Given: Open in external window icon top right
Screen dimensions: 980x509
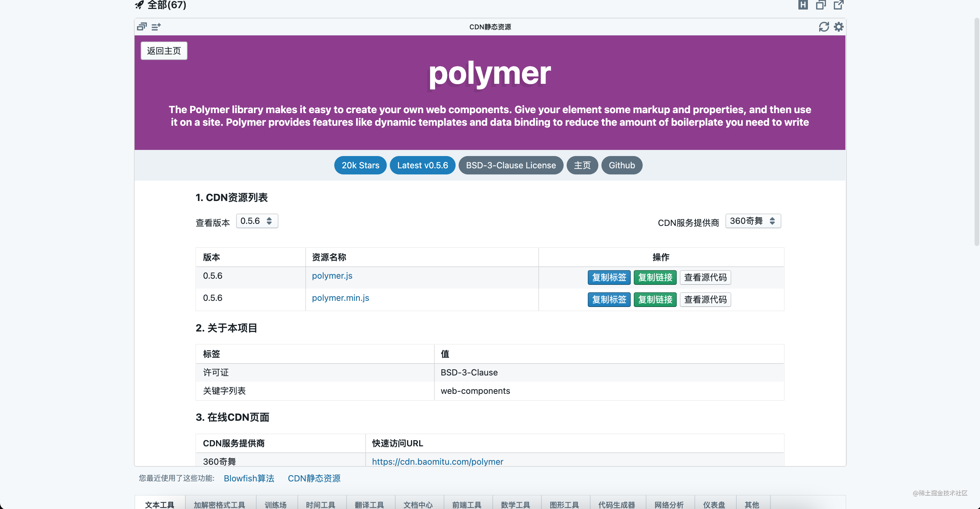Looking at the screenshot, I should [839, 4].
